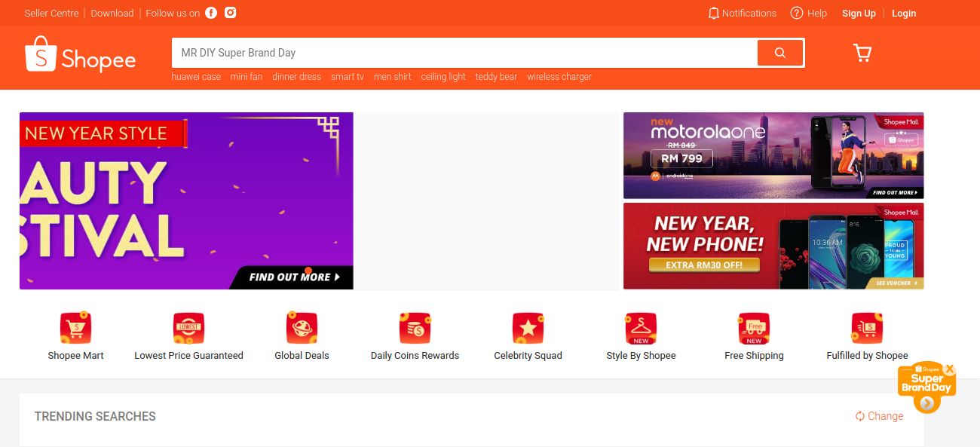Open the Seller Centre link
This screenshot has height=447, width=980.
[51, 13]
